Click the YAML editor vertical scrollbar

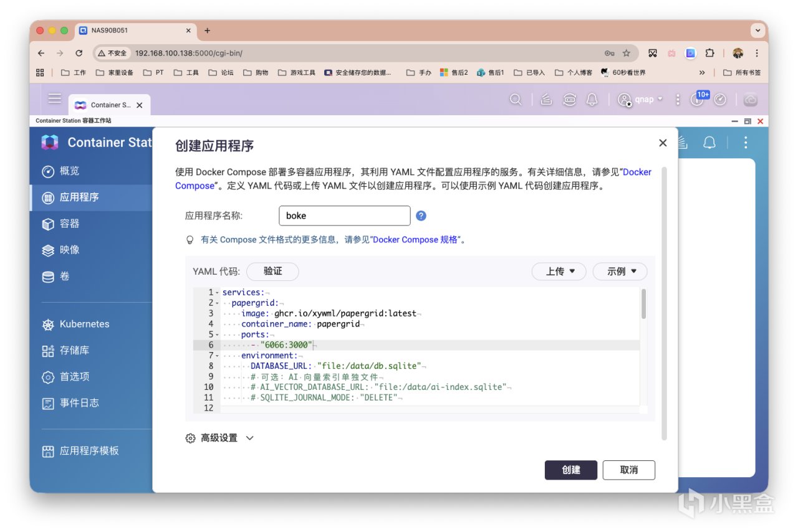pyautogui.click(x=643, y=304)
